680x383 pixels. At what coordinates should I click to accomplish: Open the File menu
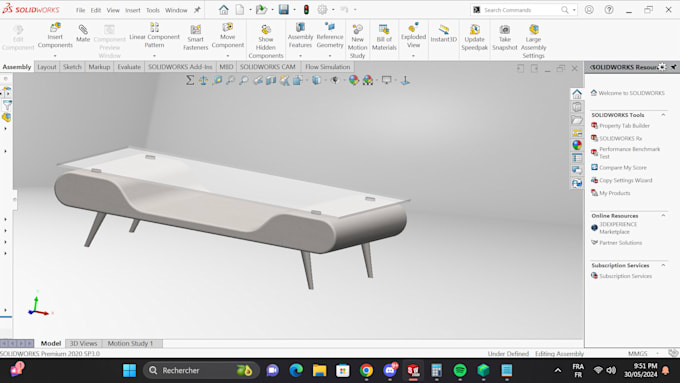pyautogui.click(x=81, y=10)
